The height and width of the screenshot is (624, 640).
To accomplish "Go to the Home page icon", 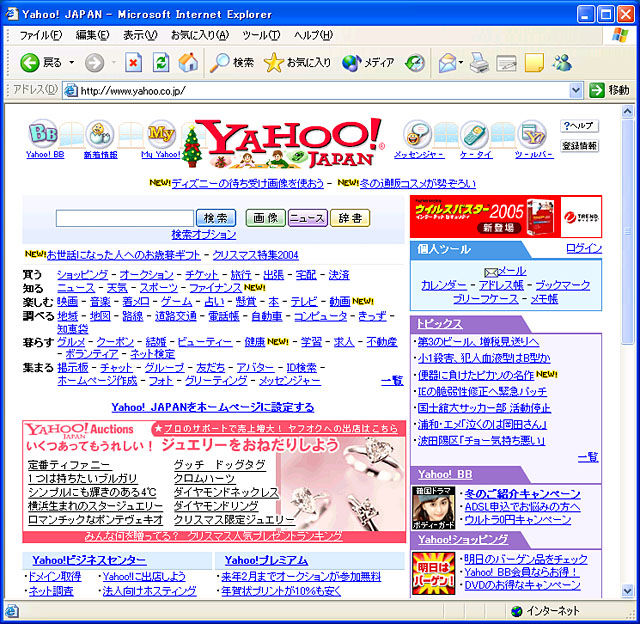I will (188, 62).
